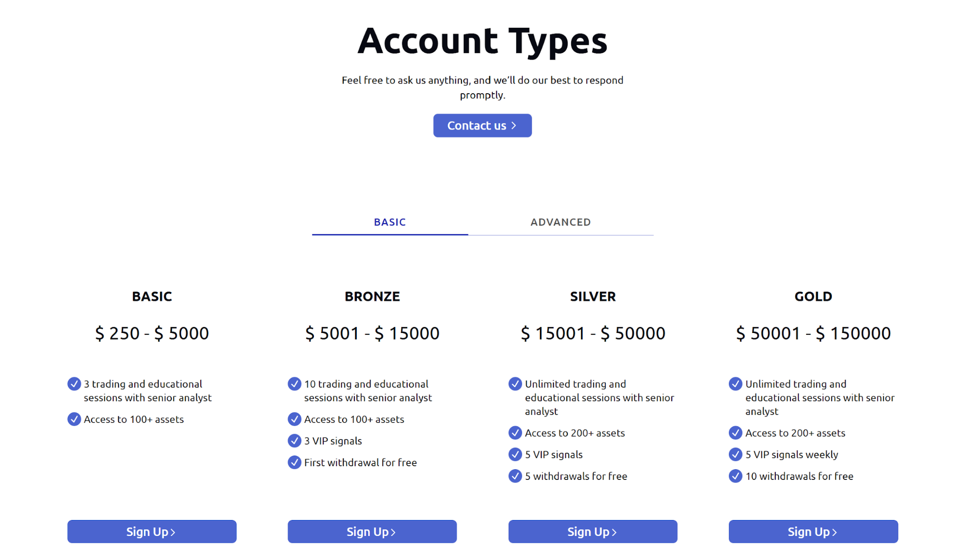Click Sign Up under BASIC plan
This screenshot has height=560, width=976.
click(152, 531)
